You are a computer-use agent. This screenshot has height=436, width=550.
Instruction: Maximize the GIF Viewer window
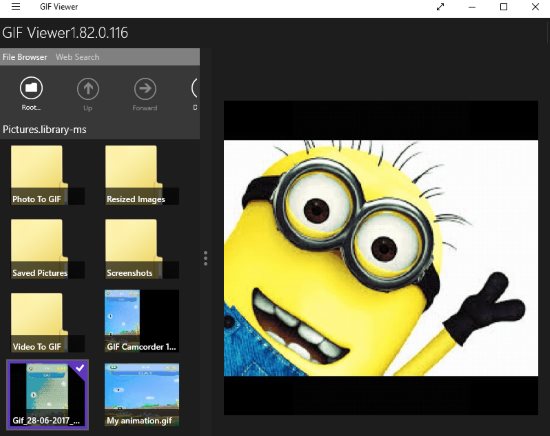pos(503,7)
